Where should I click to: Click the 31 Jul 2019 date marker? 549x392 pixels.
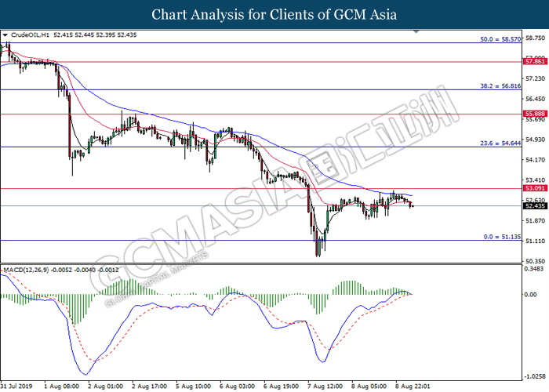[16, 386]
